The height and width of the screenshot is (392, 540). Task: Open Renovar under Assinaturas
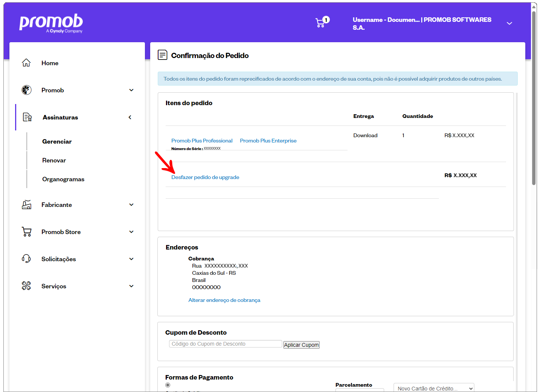pyautogui.click(x=54, y=160)
